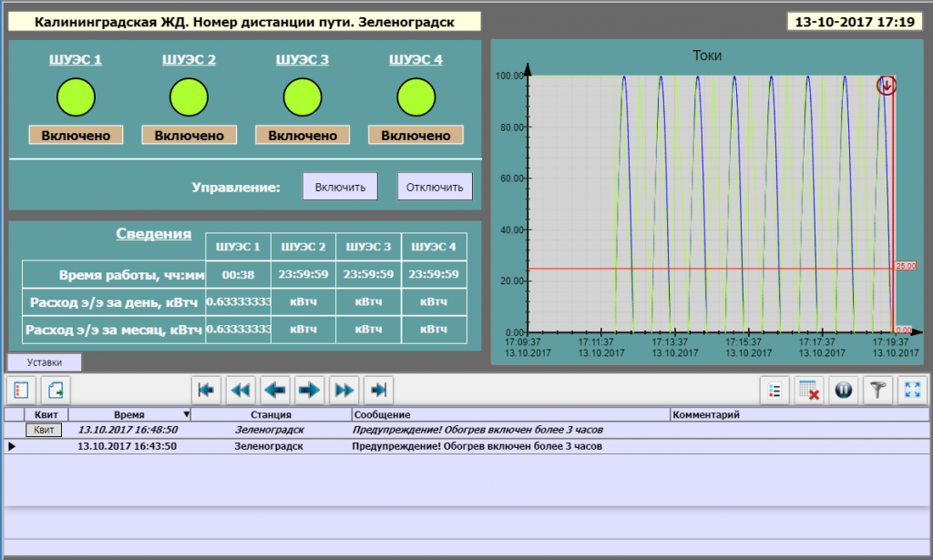The width and height of the screenshot is (933, 560).
Task: Click the red down-arrow chart marker
Action: (x=886, y=85)
